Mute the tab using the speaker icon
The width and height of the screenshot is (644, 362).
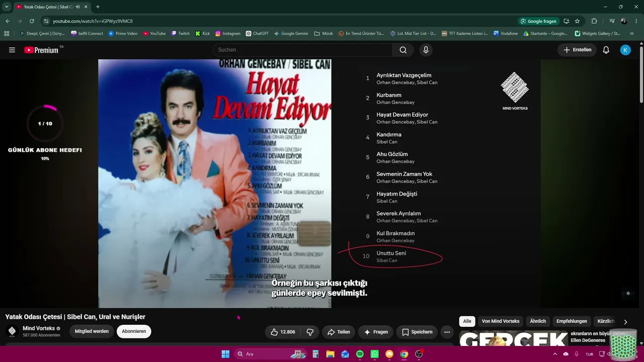pyautogui.click(x=77, y=7)
